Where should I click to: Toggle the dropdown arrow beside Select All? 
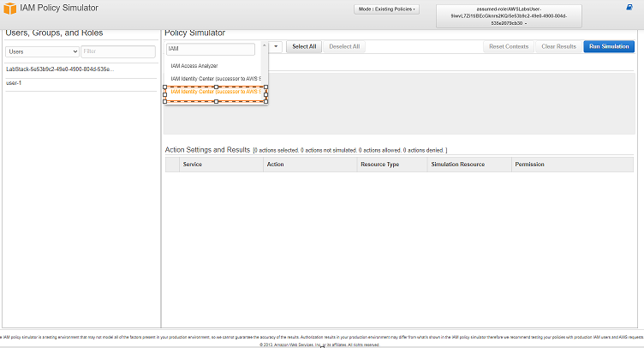coord(276,47)
